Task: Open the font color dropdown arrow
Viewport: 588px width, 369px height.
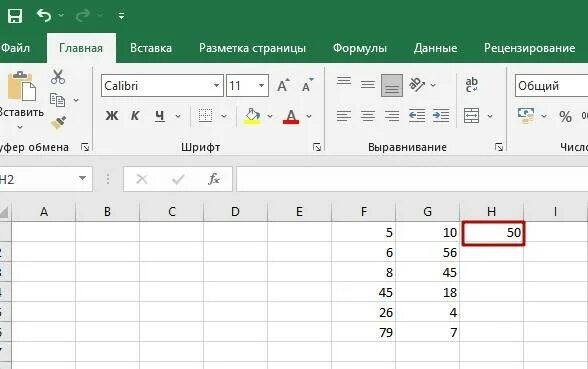Action: point(309,116)
